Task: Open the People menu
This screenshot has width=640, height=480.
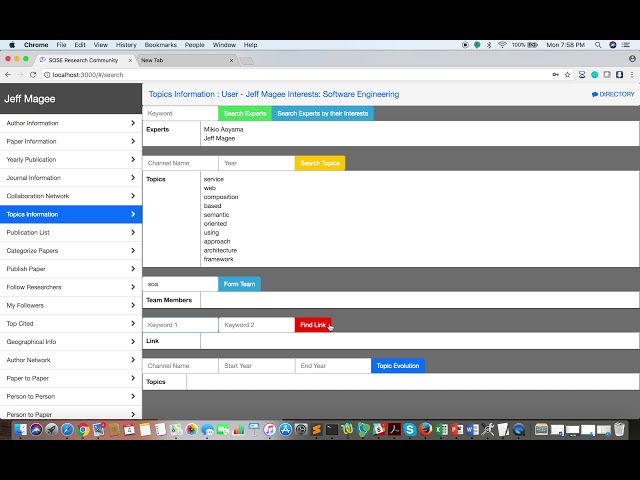Action: (195, 45)
